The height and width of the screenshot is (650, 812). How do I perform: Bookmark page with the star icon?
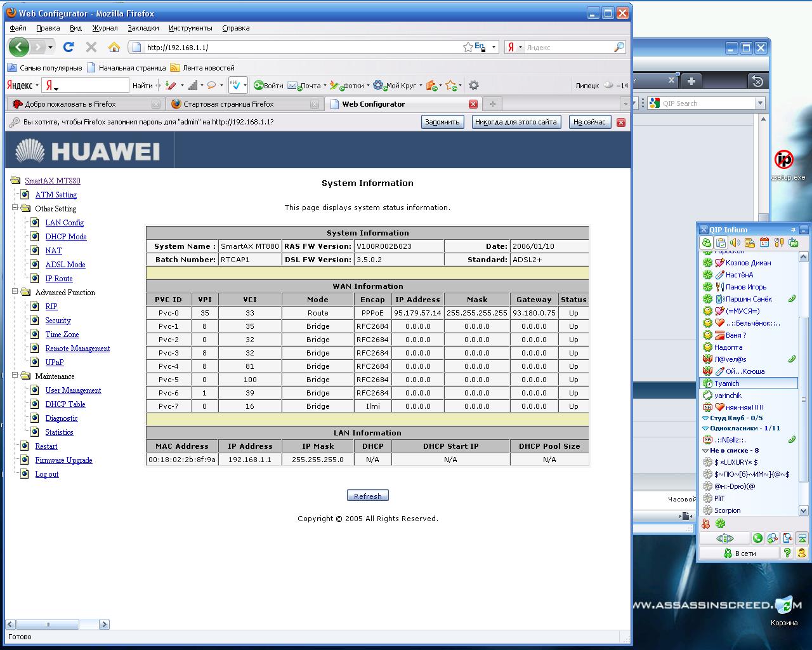468,47
